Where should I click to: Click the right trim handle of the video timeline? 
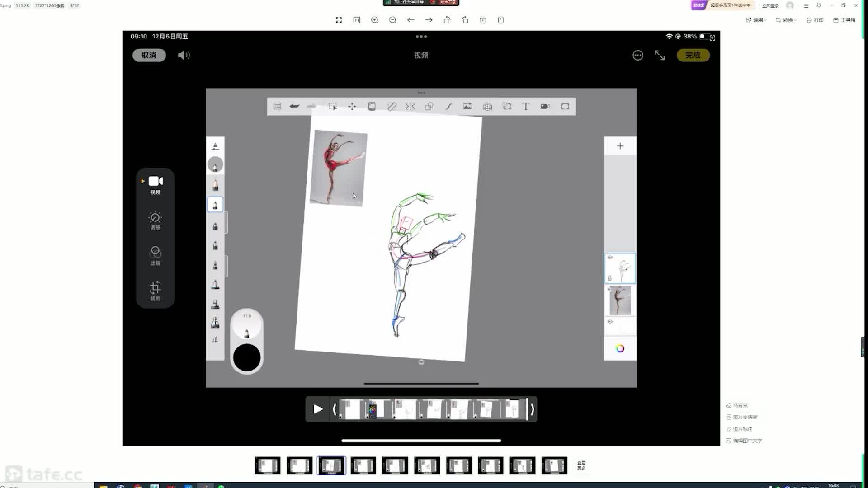532,409
